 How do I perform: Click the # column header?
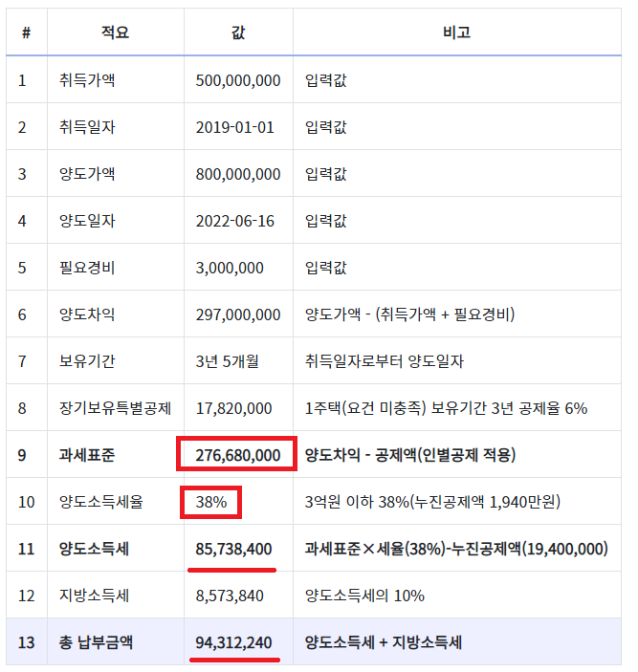pyautogui.click(x=27, y=33)
